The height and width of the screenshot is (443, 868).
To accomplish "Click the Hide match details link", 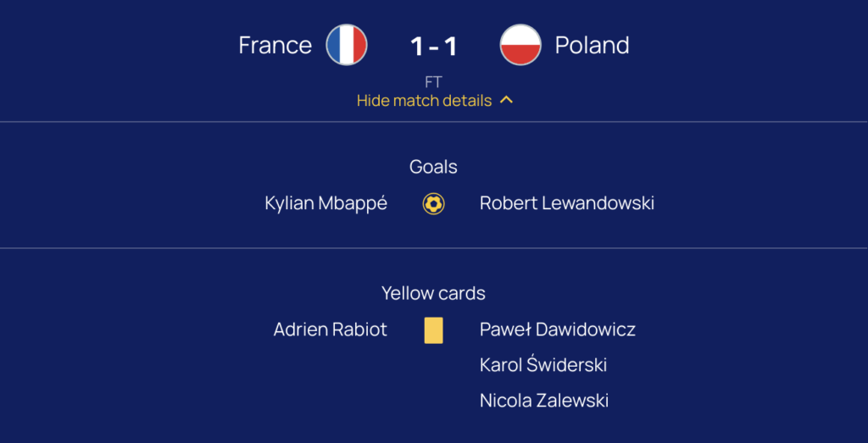I will pyautogui.click(x=424, y=100).
